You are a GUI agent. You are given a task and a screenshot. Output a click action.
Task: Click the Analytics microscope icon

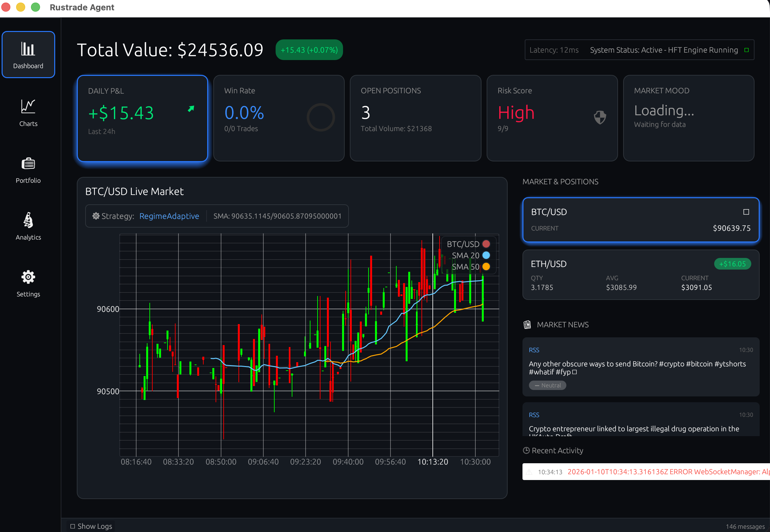pyautogui.click(x=28, y=220)
